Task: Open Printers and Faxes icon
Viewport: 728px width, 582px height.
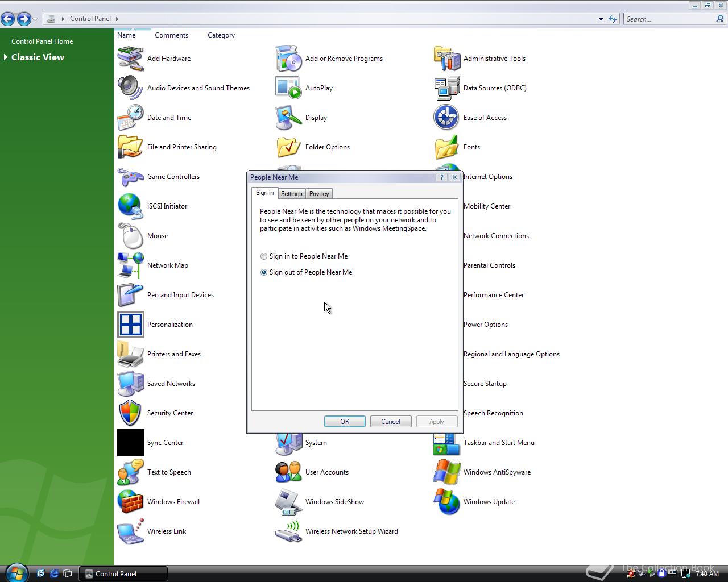Action: click(130, 354)
